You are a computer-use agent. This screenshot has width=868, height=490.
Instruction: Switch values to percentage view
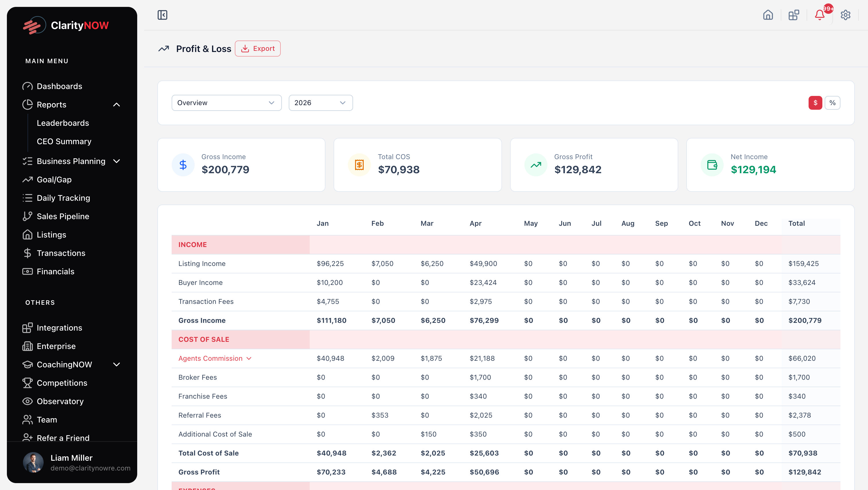833,103
